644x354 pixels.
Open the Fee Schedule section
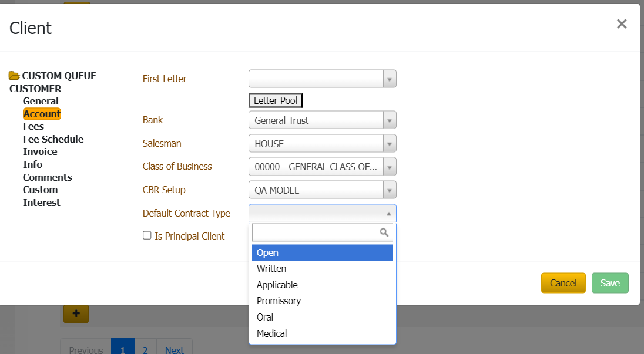click(53, 139)
